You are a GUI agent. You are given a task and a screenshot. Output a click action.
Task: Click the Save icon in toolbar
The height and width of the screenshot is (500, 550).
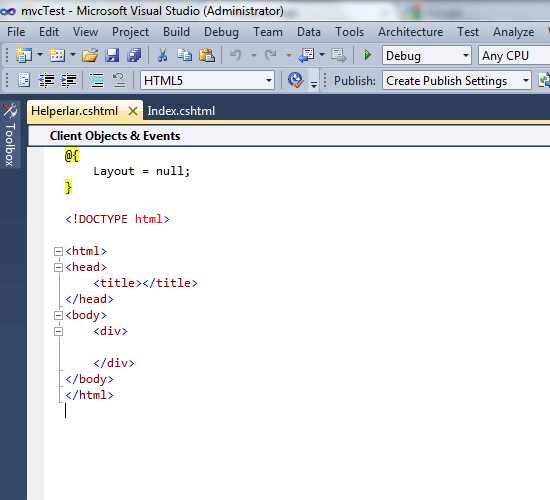tap(112, 55)
